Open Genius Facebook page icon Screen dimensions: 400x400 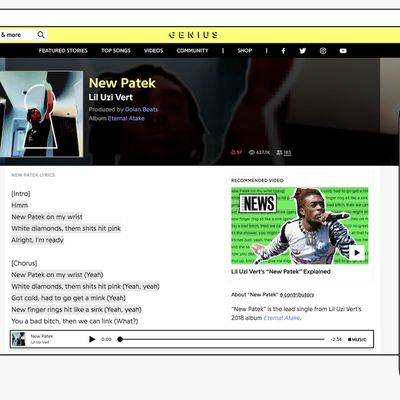point(283,51)
